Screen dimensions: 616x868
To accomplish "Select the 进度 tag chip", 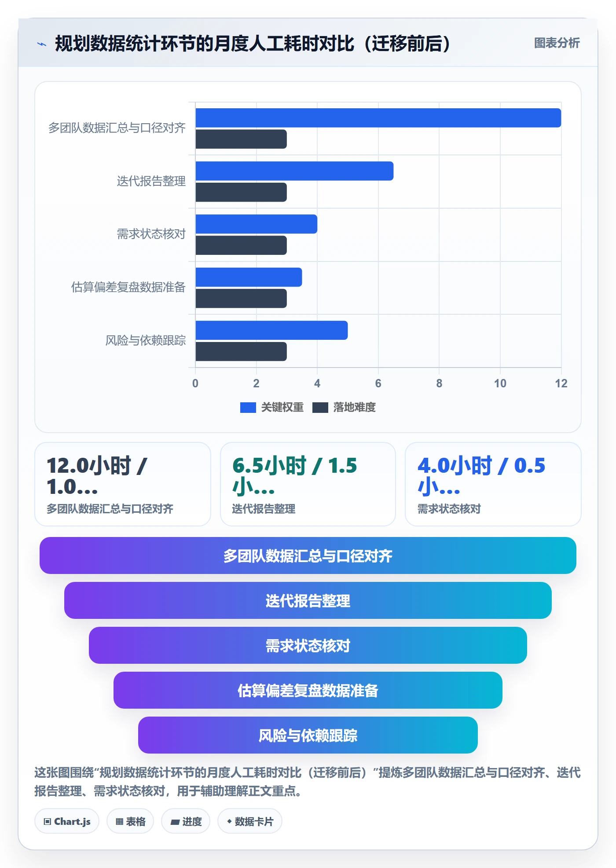I will pyautogui.click(x=186, y=821).
